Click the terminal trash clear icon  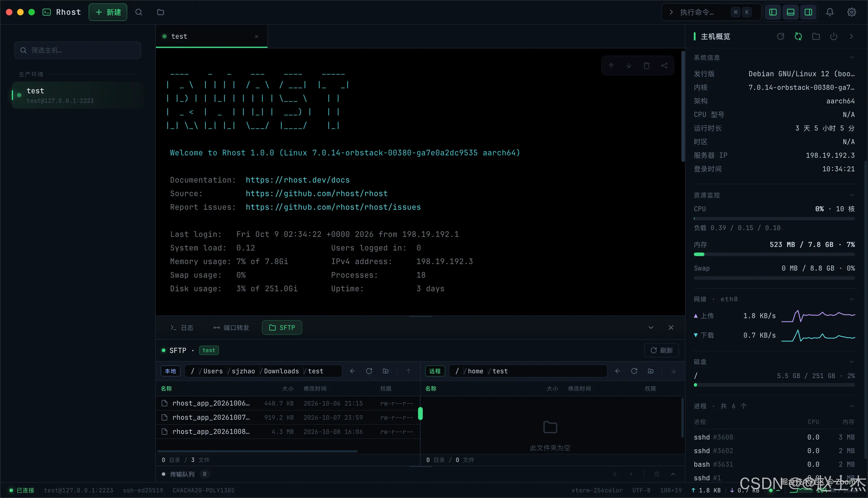646,65
